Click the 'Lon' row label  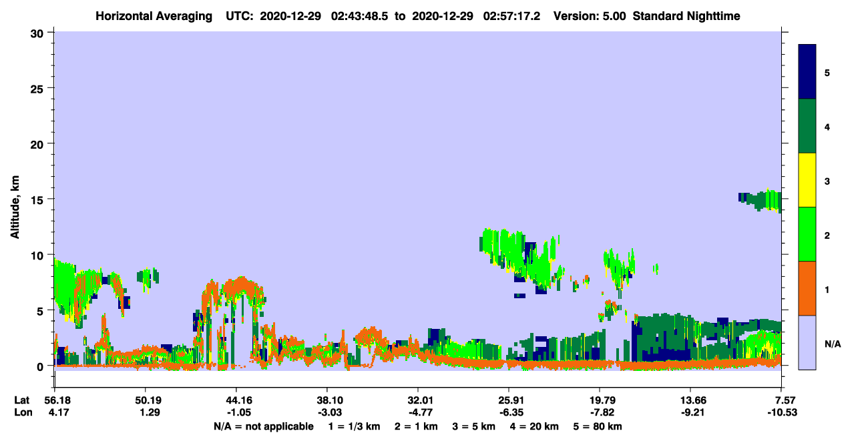click(22, 412)
